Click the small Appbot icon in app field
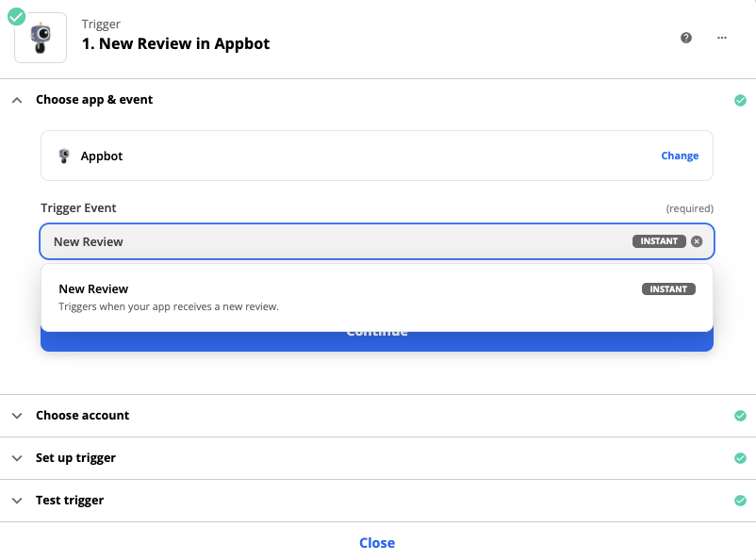Image resolution: width=756 pixels, height=560 pixels. tap(64, 156)
